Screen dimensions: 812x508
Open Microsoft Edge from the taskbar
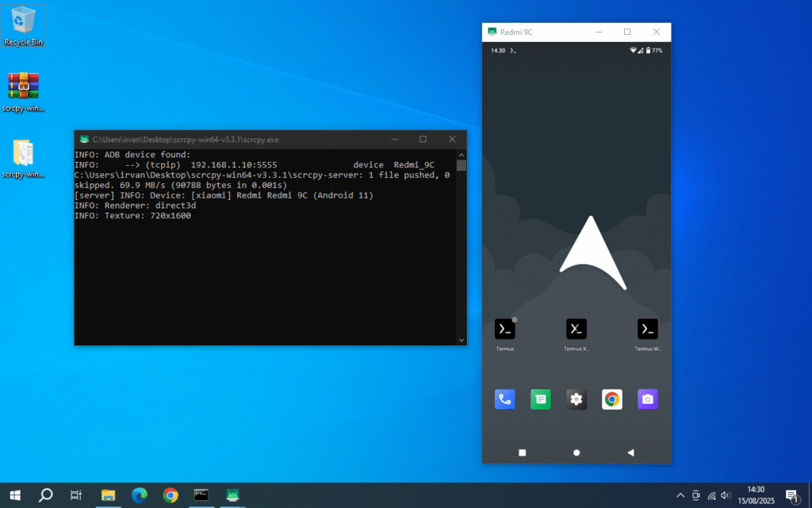pyautogui.click(x=140, y=495)
